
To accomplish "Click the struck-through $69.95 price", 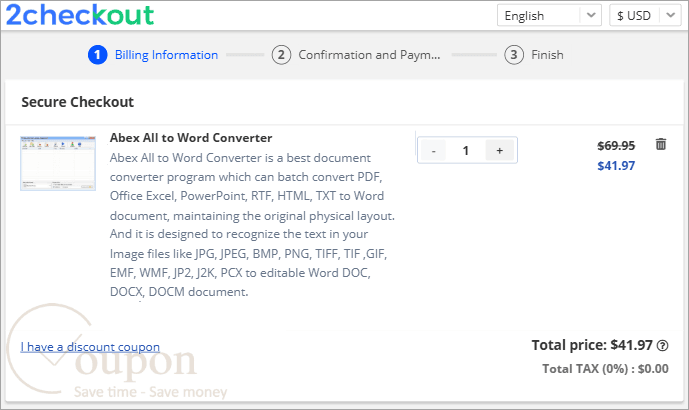I will (616, 145).
